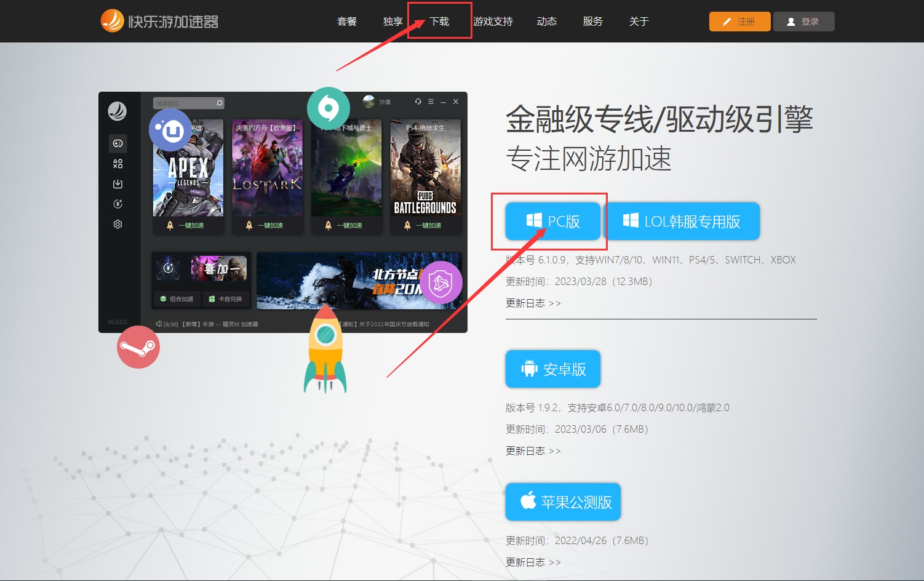
Task: Open the 喜加一 promo thumbnail
Action: (218, 268)
